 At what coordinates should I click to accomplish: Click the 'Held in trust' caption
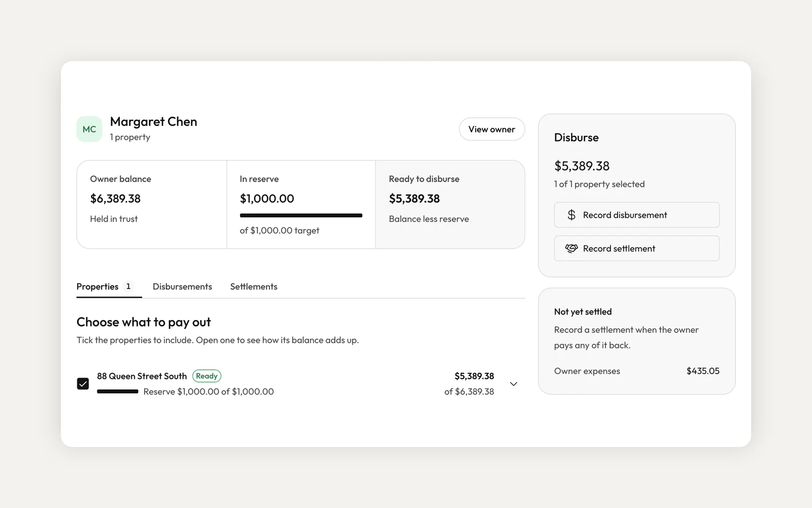pos(114,219)
